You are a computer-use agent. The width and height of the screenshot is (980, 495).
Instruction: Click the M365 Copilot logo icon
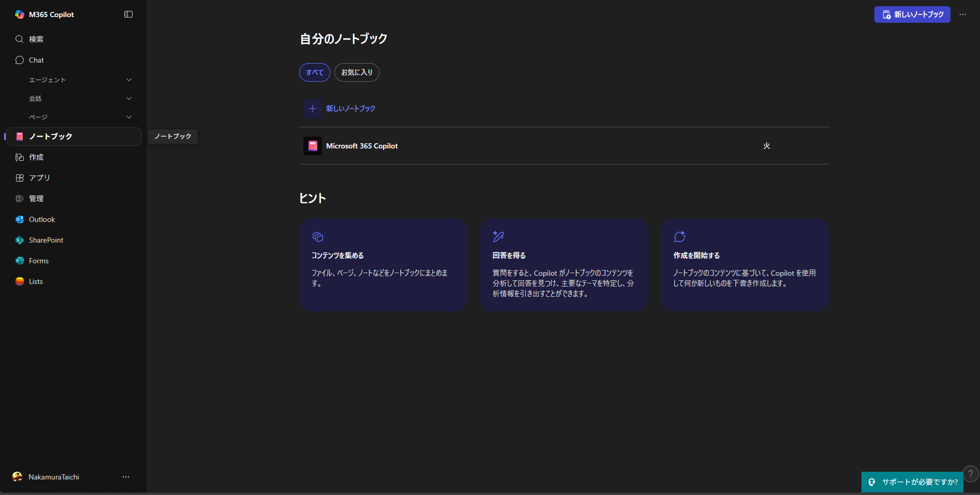point(20,14)
